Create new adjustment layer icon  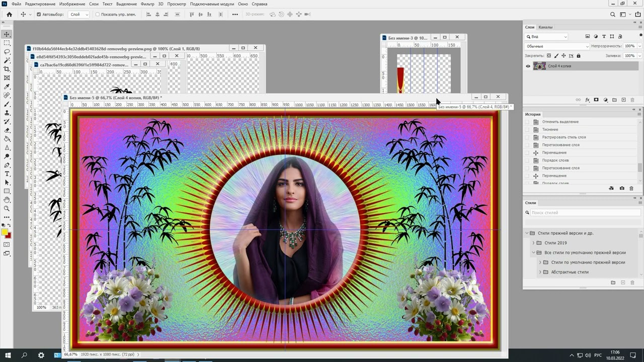click(x=605, y=100)
